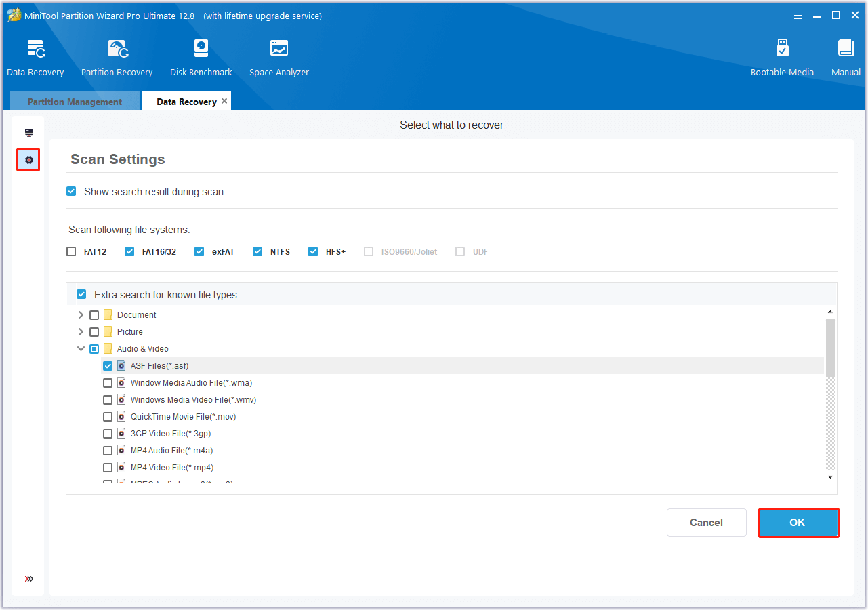868x610 pixels.
Task: Click the scan settings gear icon
Action: (x=28, y=160)
